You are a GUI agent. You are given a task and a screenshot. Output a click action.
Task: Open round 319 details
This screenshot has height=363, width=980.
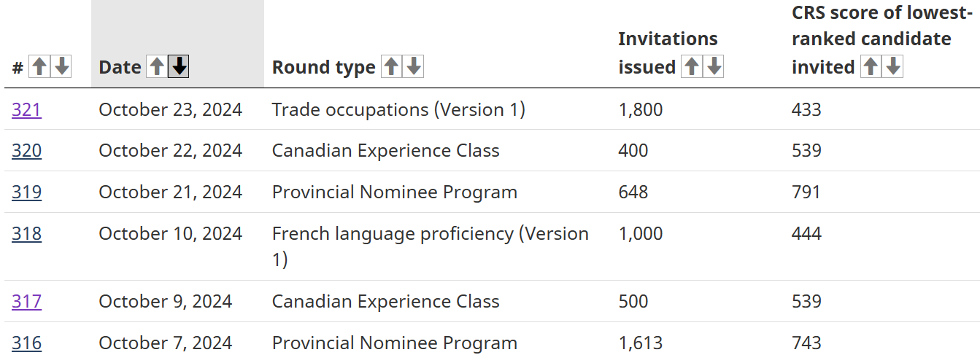pos(26,192)
